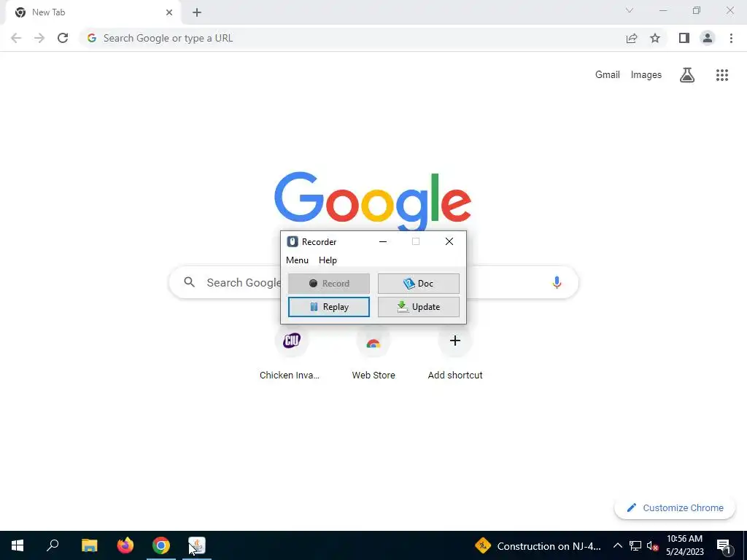Go back with browser back arrow
The height and width of the screenshot is (560, 747).
(x=16, y=38)
